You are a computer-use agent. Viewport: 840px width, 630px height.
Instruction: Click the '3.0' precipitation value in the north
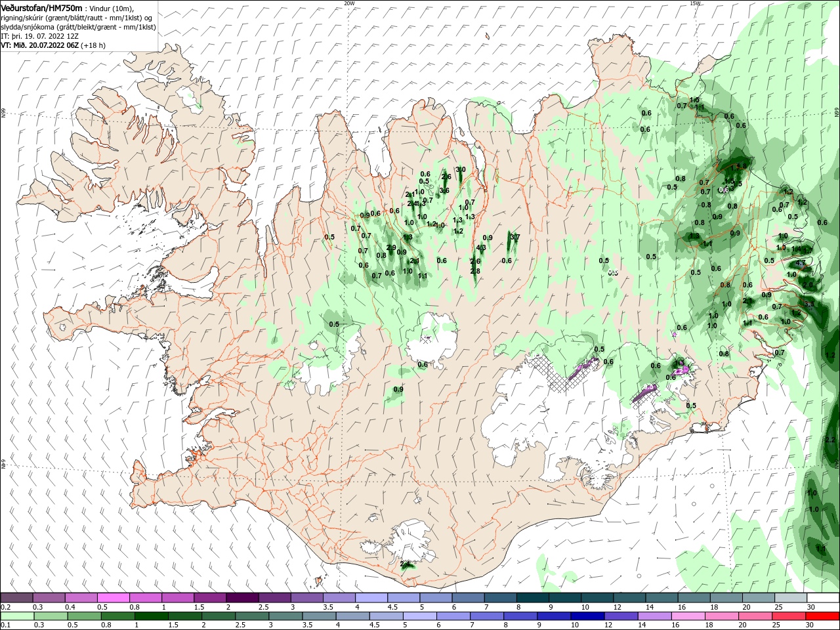(x=461, y=170)
